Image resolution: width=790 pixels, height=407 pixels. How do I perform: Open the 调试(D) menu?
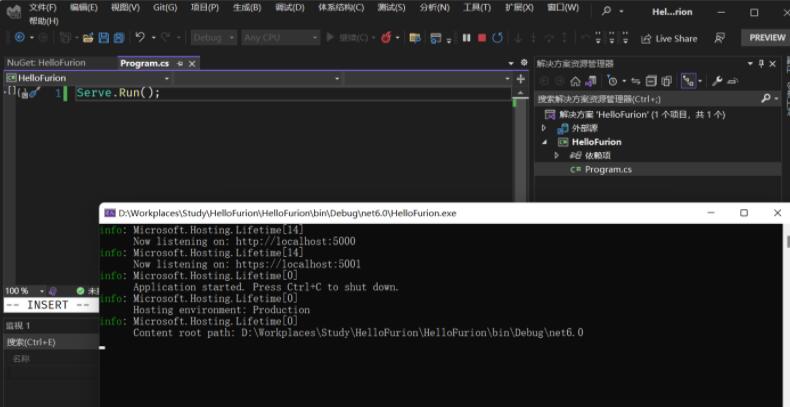290,7
